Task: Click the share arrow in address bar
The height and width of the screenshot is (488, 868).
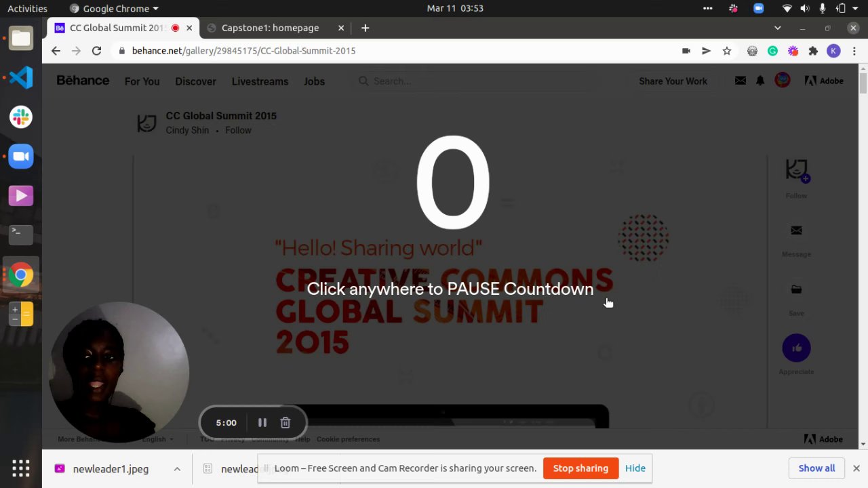Action: point(706,51)
